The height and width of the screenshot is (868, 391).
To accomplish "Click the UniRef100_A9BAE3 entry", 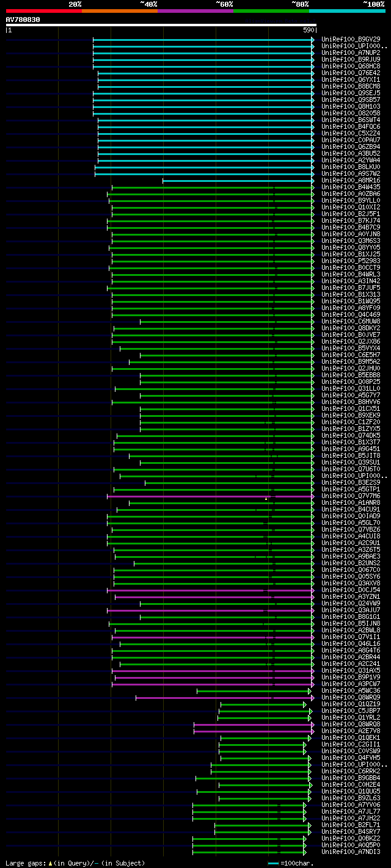I will pos(351,556).
